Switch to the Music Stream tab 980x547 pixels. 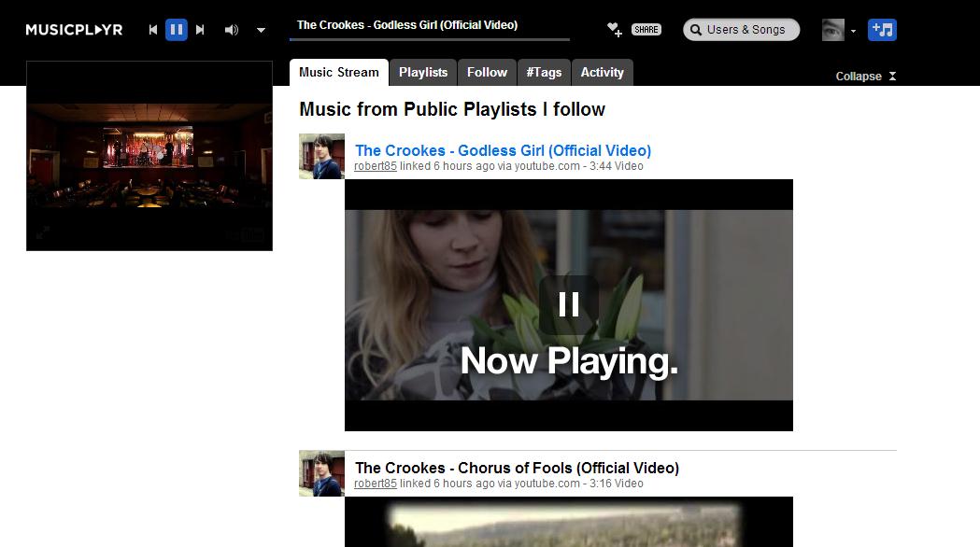[x=339, y=73]
